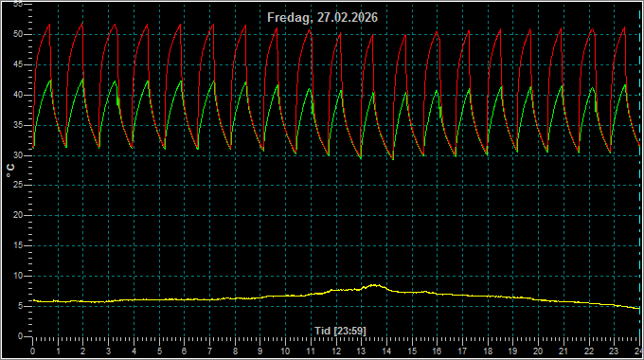
Task: Select hour 0 on the time axis
Action: (33, 351)
